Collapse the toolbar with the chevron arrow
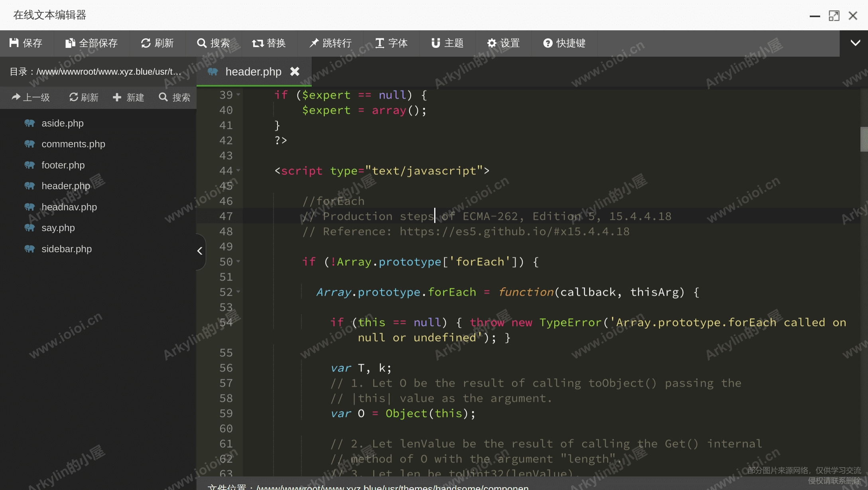 pos(855,43)
